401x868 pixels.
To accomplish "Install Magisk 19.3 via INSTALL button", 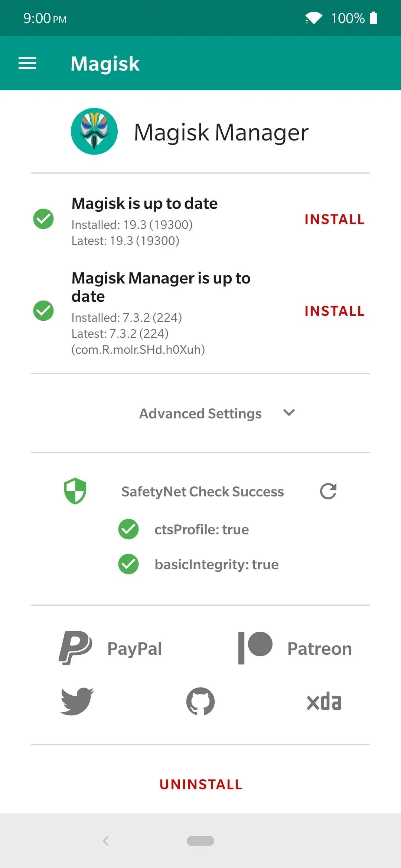I will pos(335,219).
